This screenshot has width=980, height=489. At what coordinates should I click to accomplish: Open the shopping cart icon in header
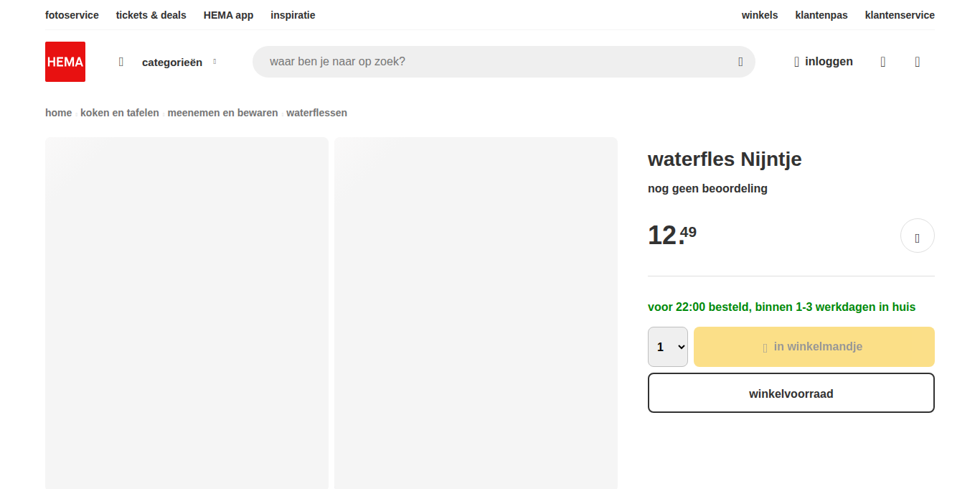(x=917, y=62)
